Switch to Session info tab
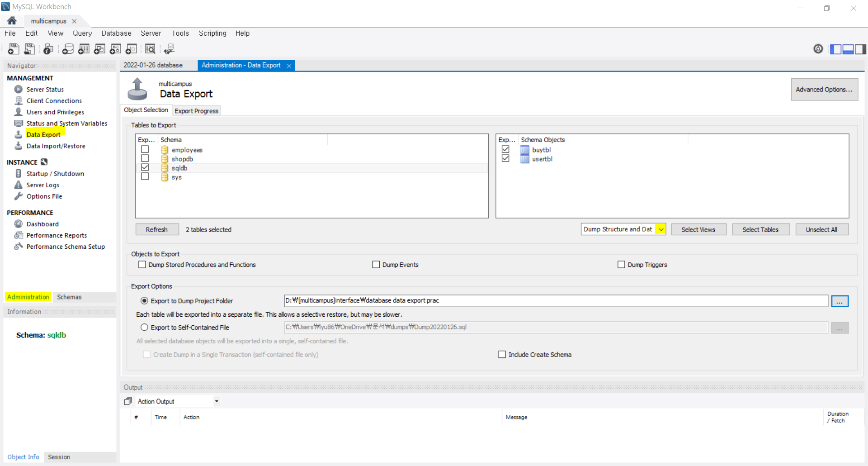The image size is (868, 466). 59,457
